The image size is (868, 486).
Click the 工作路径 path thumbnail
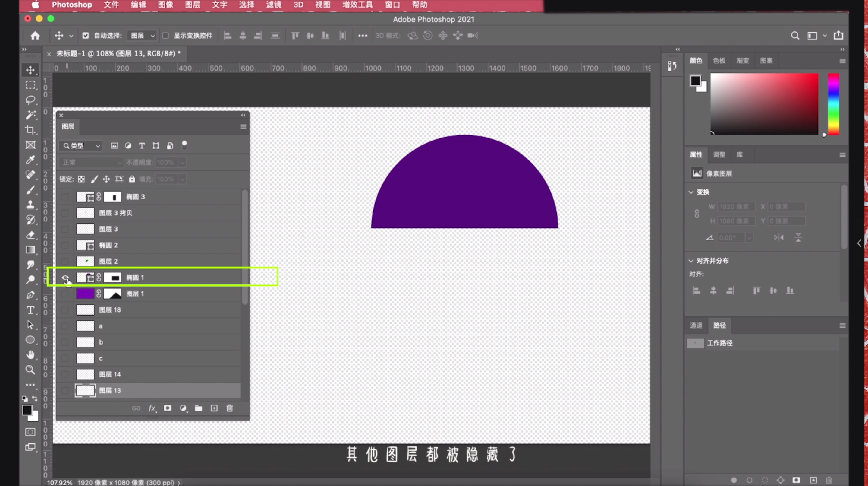(695, 343)
